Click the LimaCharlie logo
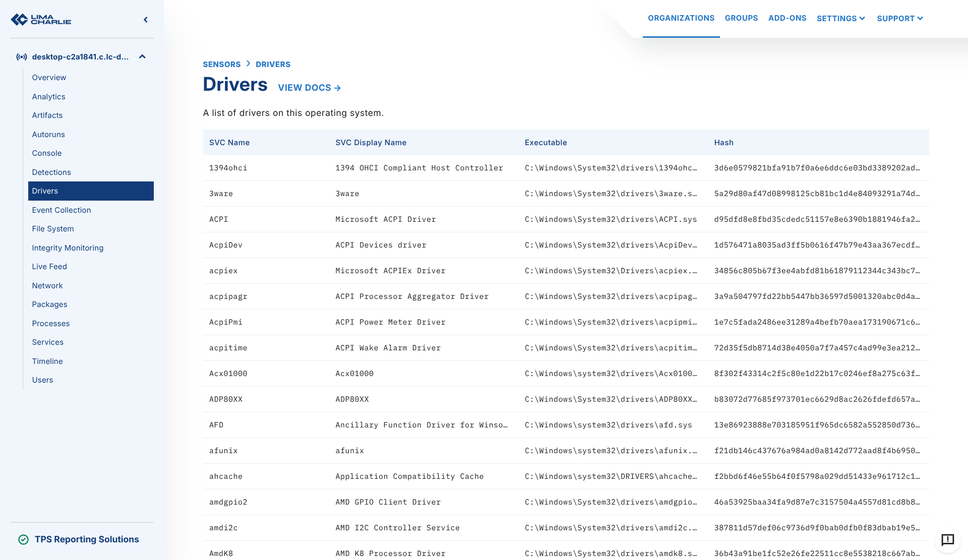The height and width of the screenshot is (560, 968). pyautogui.click(x=41, y=20)
